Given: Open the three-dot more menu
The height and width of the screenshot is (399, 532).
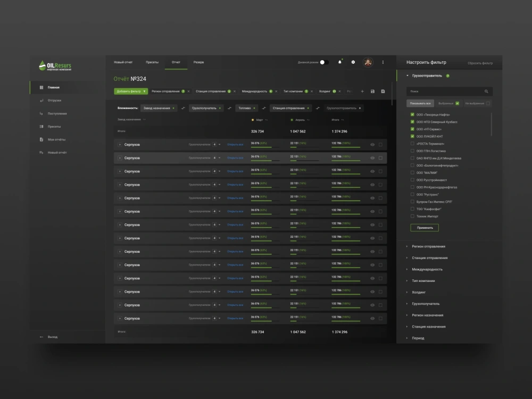Looking at the screenshot, I should [383, 62].
